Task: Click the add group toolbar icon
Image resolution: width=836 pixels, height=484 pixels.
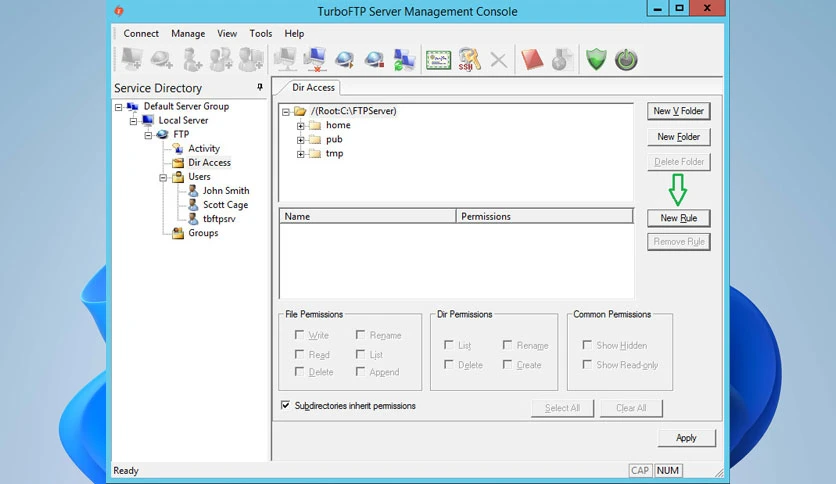Action: [221, 59]
